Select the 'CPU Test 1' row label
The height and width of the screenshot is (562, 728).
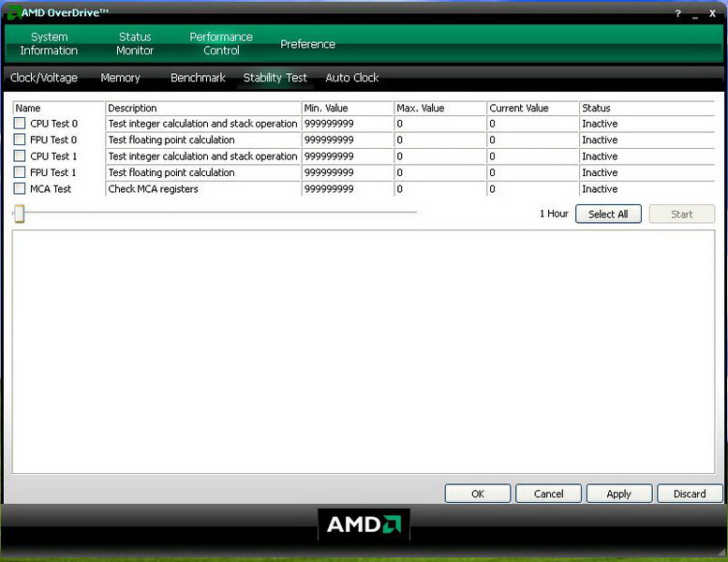point(53,155)
